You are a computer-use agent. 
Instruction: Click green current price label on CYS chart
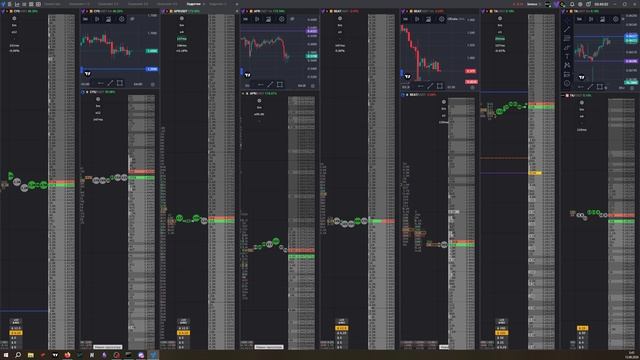point(152,51)
